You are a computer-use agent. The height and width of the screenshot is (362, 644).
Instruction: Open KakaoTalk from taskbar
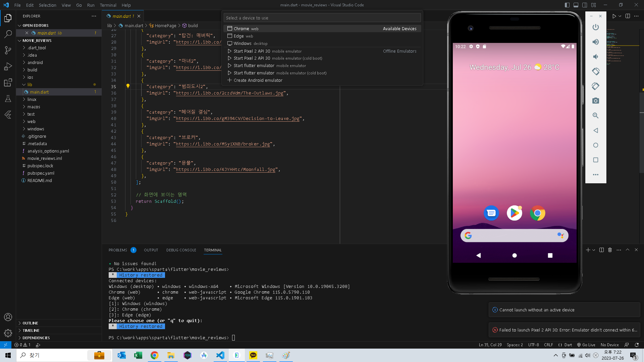[253, 355]
